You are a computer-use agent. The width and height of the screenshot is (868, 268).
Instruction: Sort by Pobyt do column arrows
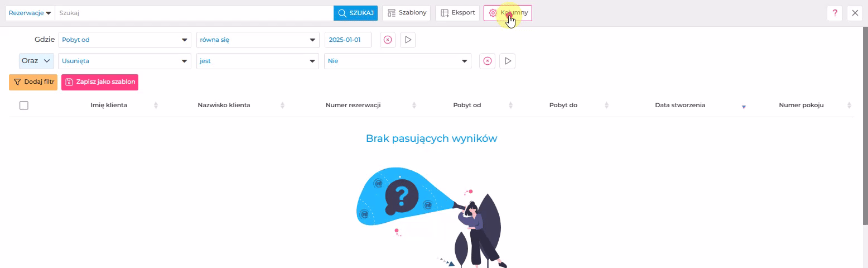click(606, 106)
